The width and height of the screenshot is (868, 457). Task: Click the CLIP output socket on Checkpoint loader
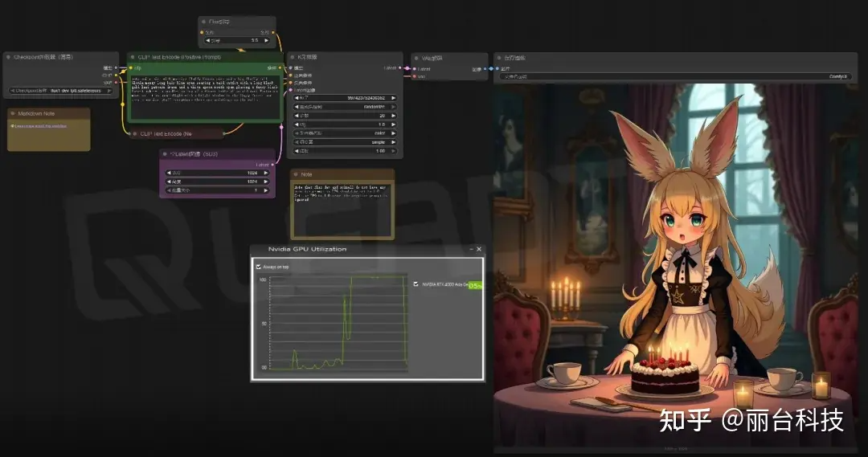[116, 75]
